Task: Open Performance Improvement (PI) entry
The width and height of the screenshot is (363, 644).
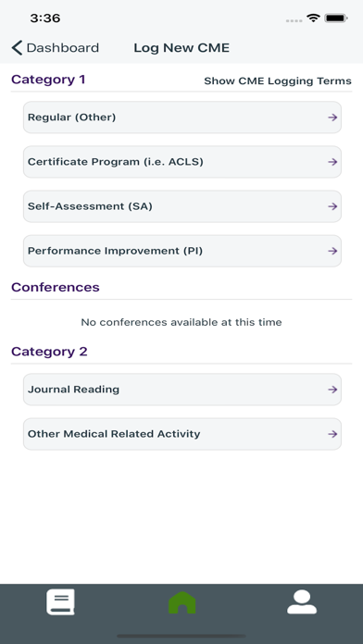Action: coord(182,251)
